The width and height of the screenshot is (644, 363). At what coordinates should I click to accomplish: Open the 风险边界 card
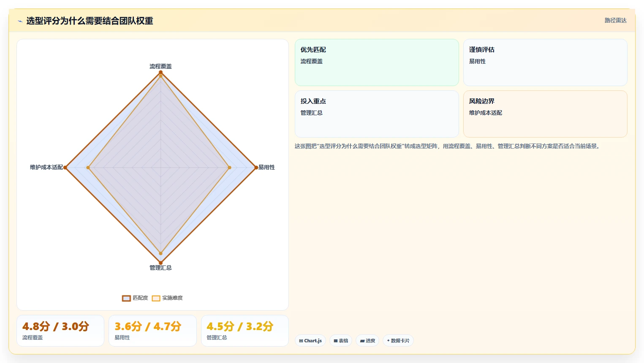545,114
